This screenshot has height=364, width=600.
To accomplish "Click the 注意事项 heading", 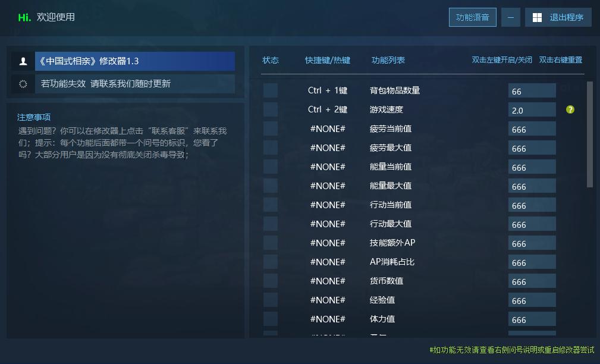I will [34, 117].
